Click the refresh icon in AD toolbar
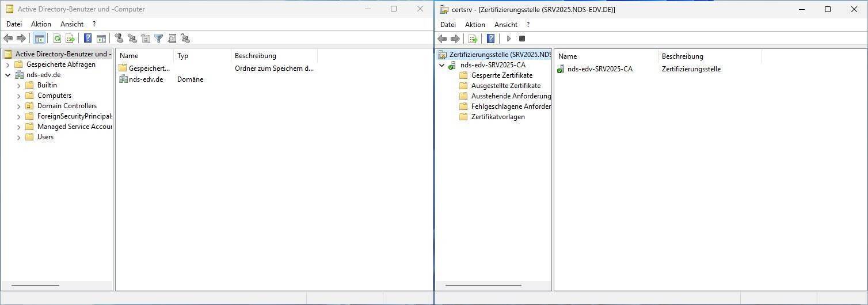This screenshot has height=305, width=868. click(x=57, y=39)
